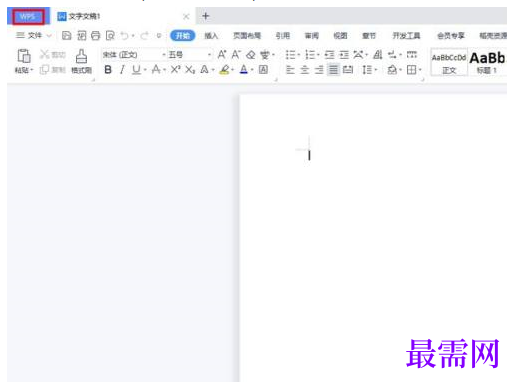Toggle Align Left
Screen dimensions: 518x385
pyautogui.click(x=290, y=69)
